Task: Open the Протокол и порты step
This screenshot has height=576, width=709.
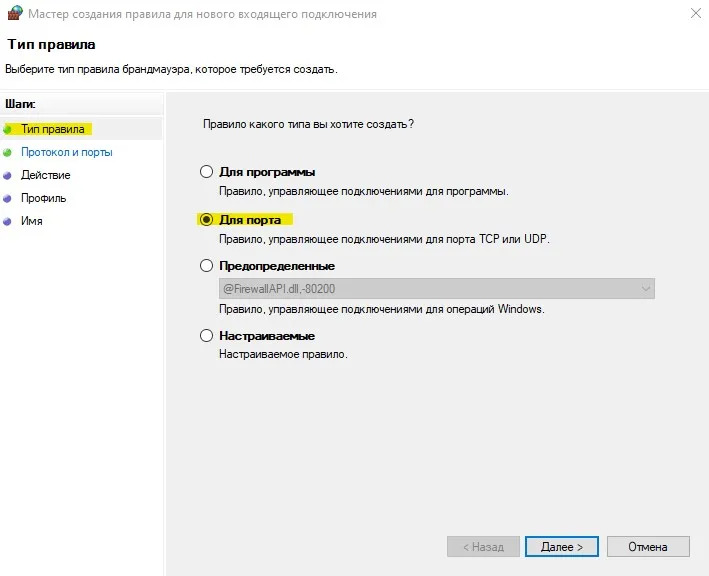Action: tap(66, 152)
